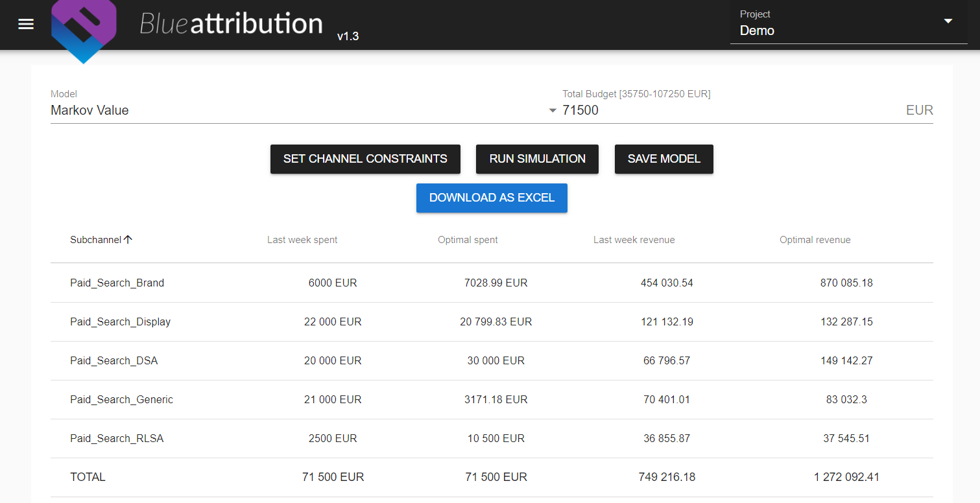Select the Paid_Search_DSA row
Viewport: 980px width, 503px height.
click(x=114, y=360)
